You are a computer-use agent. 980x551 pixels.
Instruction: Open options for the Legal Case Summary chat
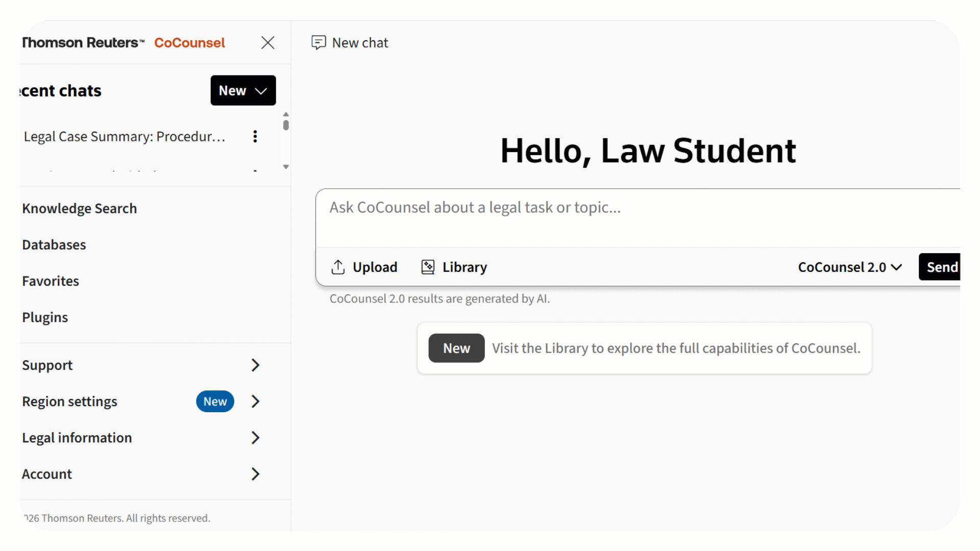click(255, 136)
